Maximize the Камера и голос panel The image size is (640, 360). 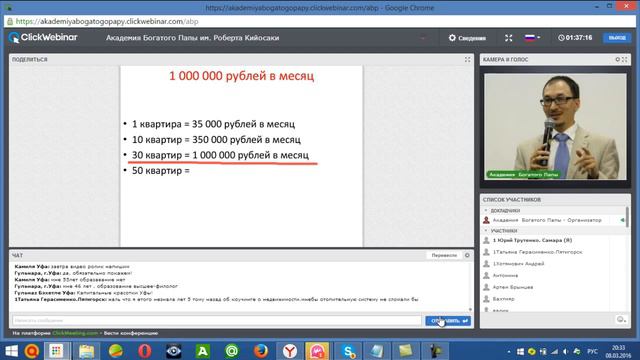624,60
